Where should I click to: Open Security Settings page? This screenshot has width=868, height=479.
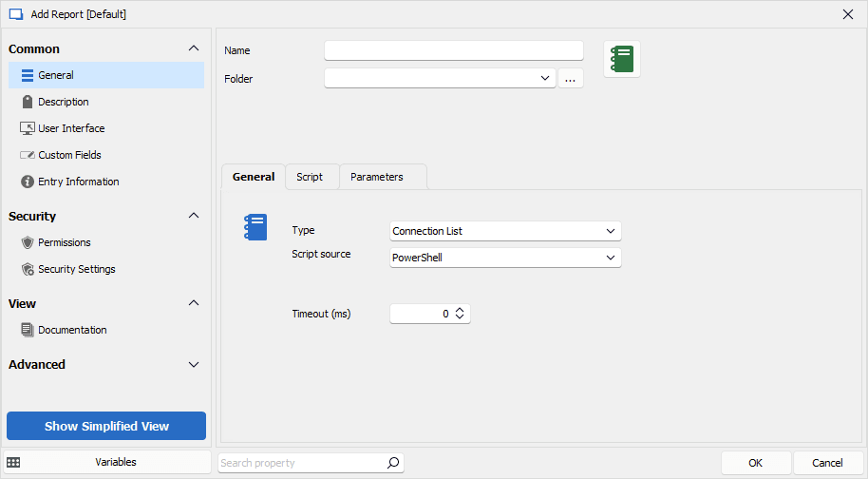(x=76, y=269)
